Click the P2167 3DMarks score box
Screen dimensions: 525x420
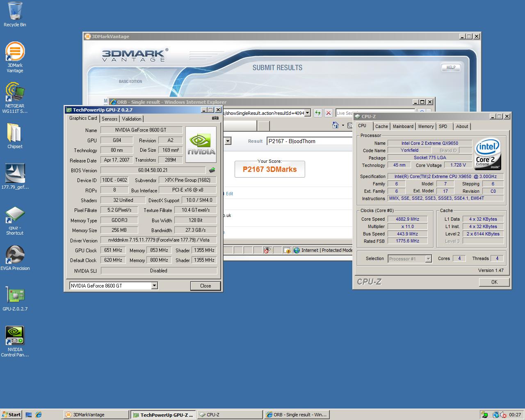click(269, 169)
